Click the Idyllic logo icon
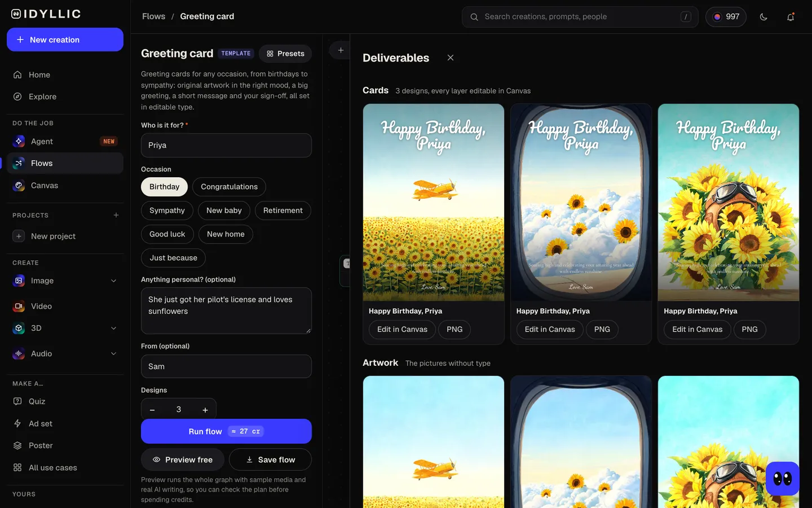This screenshot has width=812, height=508. pyautogui.click(x=16, y=14)
